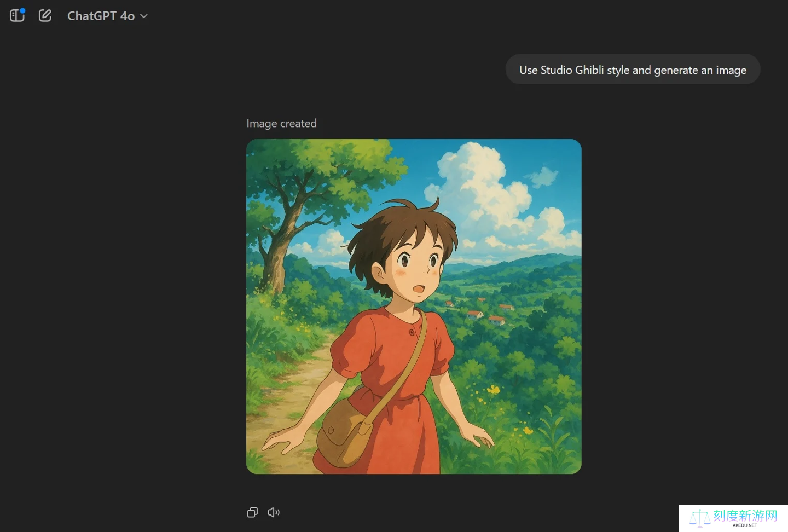Click the "Image created" status label

(281, 123)
